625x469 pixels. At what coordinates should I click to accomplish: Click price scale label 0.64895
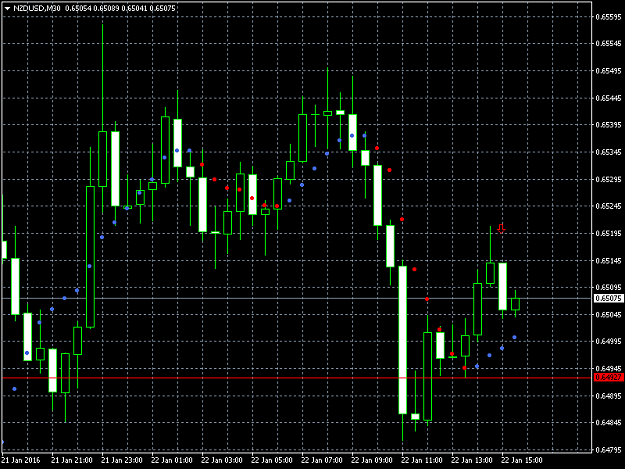608,396
